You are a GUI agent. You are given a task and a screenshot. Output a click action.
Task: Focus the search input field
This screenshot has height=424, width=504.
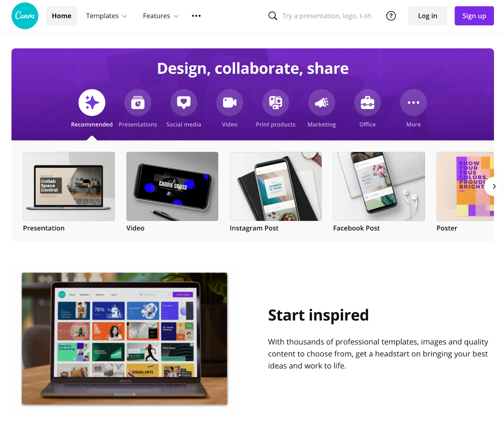click(x=327, y=16)
